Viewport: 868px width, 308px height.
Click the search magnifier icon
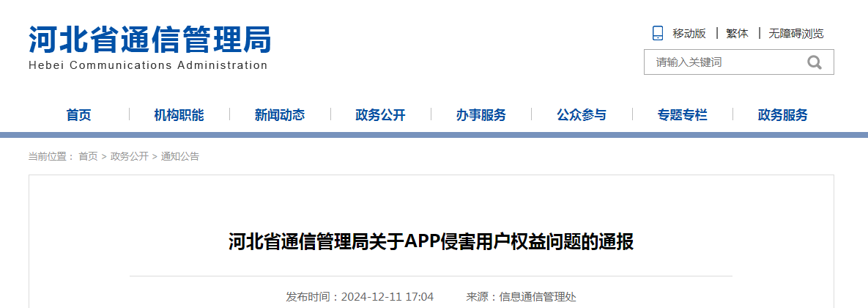coord(815,62)
